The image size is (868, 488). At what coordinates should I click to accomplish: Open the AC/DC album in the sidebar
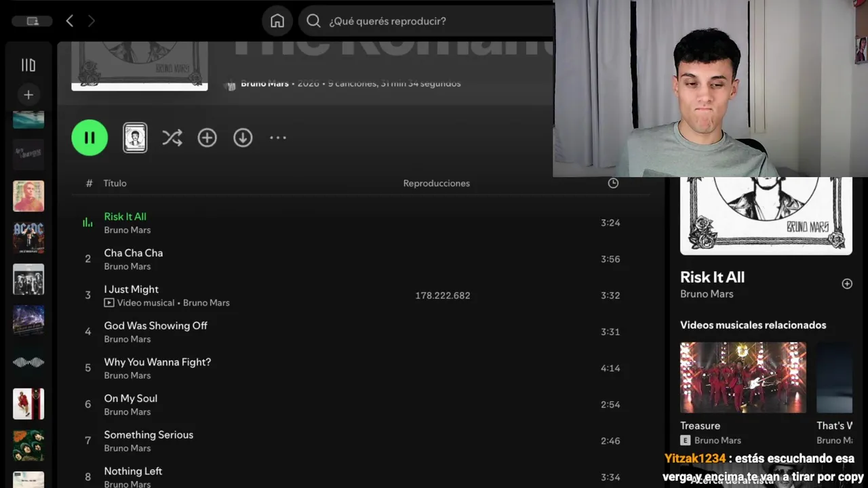[28, 237]
